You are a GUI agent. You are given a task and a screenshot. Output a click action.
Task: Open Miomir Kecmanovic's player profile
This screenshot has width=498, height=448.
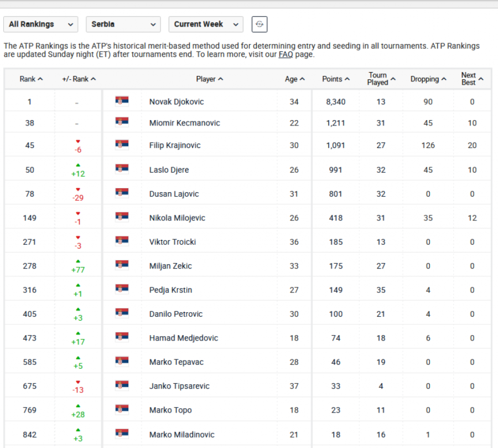tap(184, 123)
